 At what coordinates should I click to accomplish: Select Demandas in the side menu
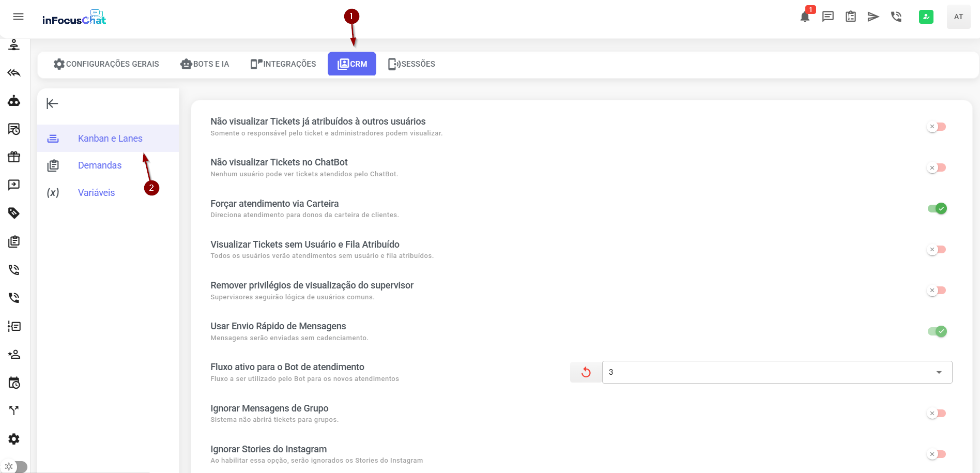click(100, 165)
